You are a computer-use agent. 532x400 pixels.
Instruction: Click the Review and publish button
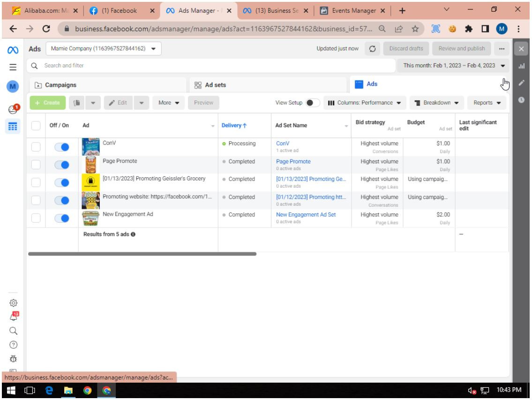coord(461,49)
